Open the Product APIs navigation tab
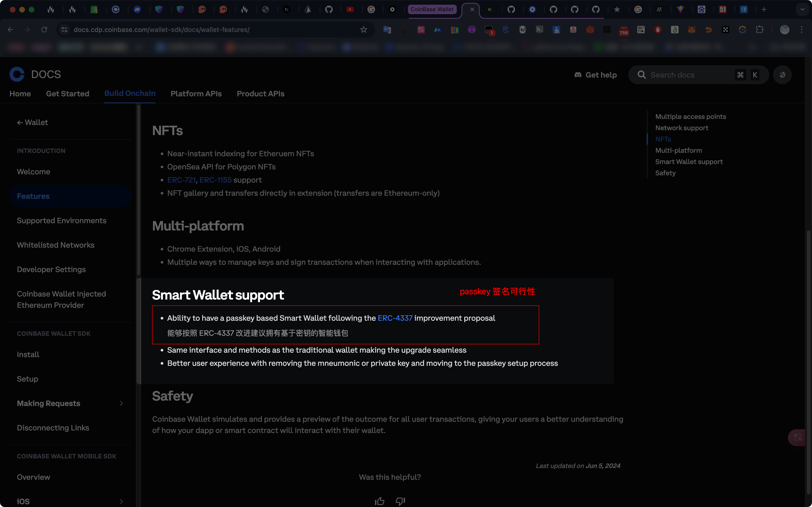This screenshot has height=507, width=812. [261, 94]
